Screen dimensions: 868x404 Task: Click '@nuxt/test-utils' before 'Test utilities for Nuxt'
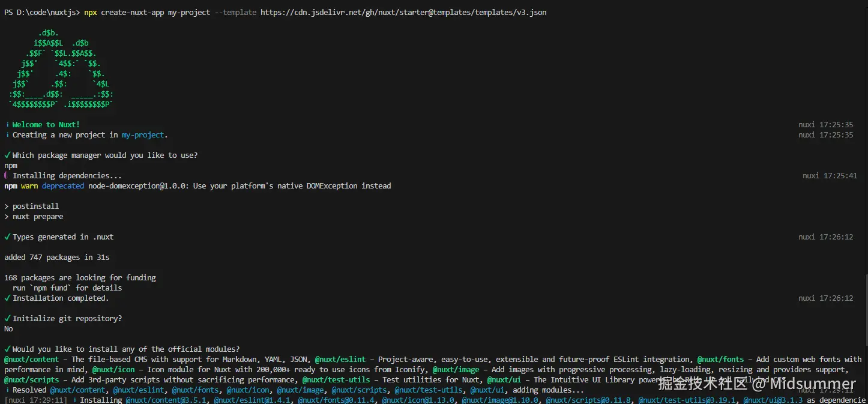336,380
